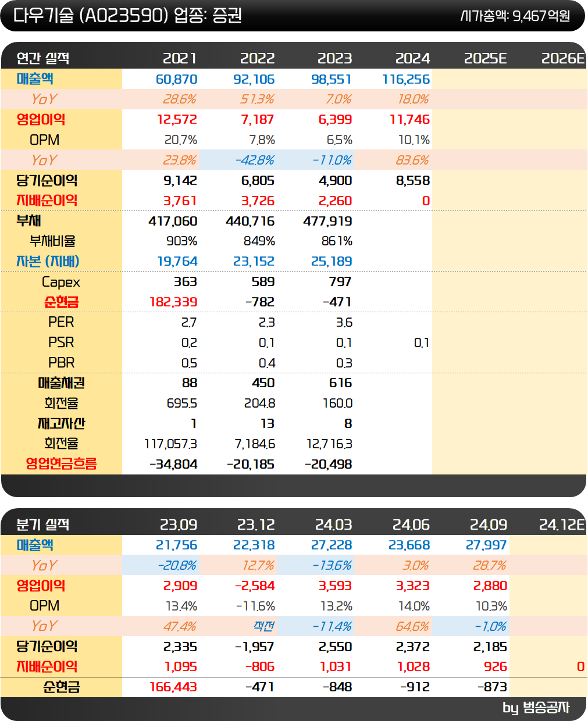Click the '23.09' quarter header

tap(179, 524)
